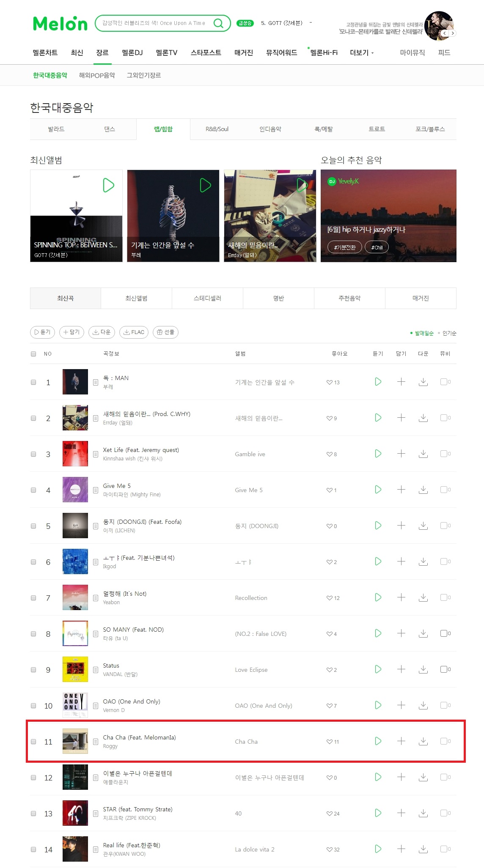The image size is (484, 868).
Task: Download the Status song by VANDAL
Action: (423, 669)
